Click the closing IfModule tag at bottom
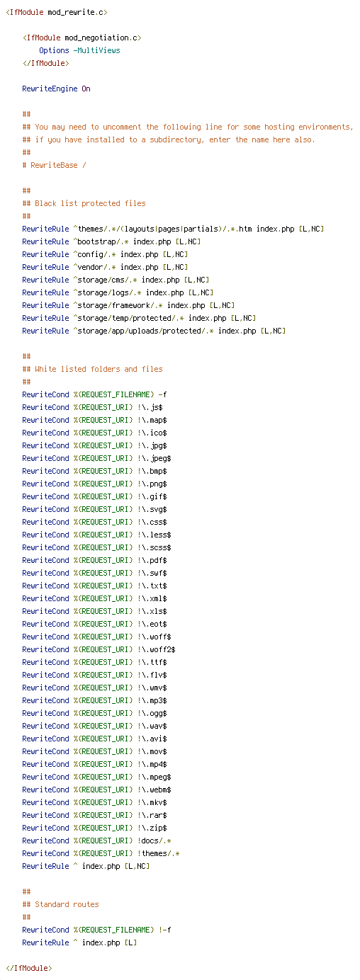 pos(28,968)
